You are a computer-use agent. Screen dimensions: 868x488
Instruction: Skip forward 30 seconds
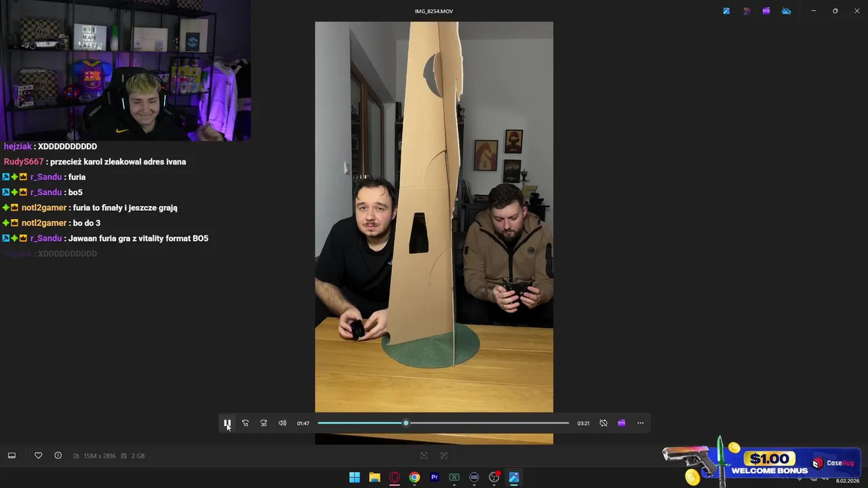click(x=264, y=423)
